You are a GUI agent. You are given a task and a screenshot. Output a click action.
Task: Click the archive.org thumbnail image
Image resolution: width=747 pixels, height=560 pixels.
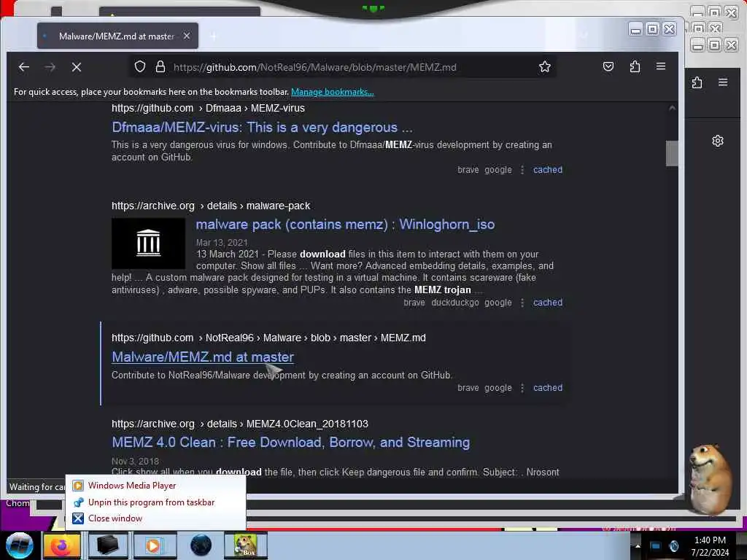coord(148,244)
